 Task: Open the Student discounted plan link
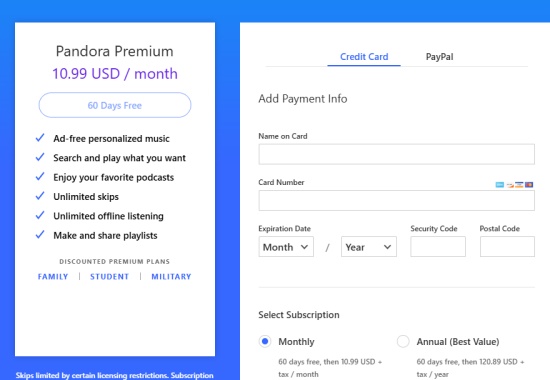[x=109, y=276]
